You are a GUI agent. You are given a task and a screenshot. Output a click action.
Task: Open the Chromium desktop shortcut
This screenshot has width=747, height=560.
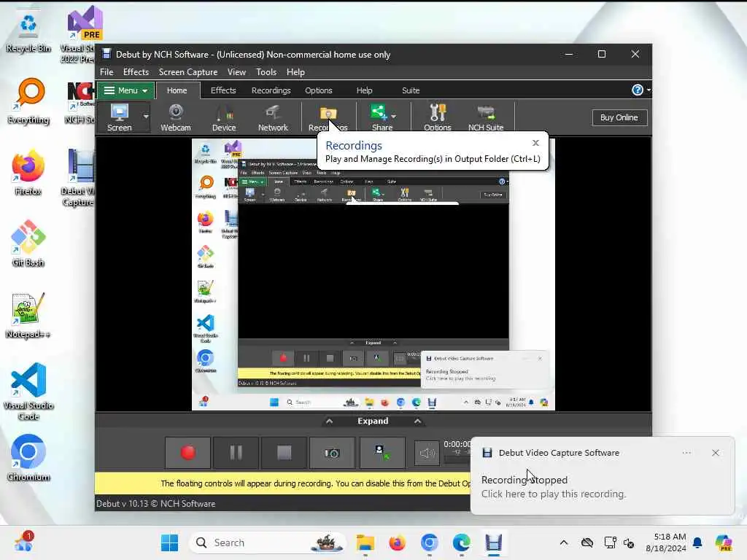28,458
